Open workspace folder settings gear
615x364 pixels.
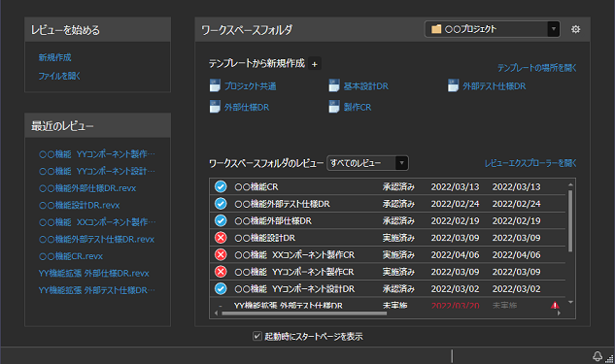coord(575,29)
